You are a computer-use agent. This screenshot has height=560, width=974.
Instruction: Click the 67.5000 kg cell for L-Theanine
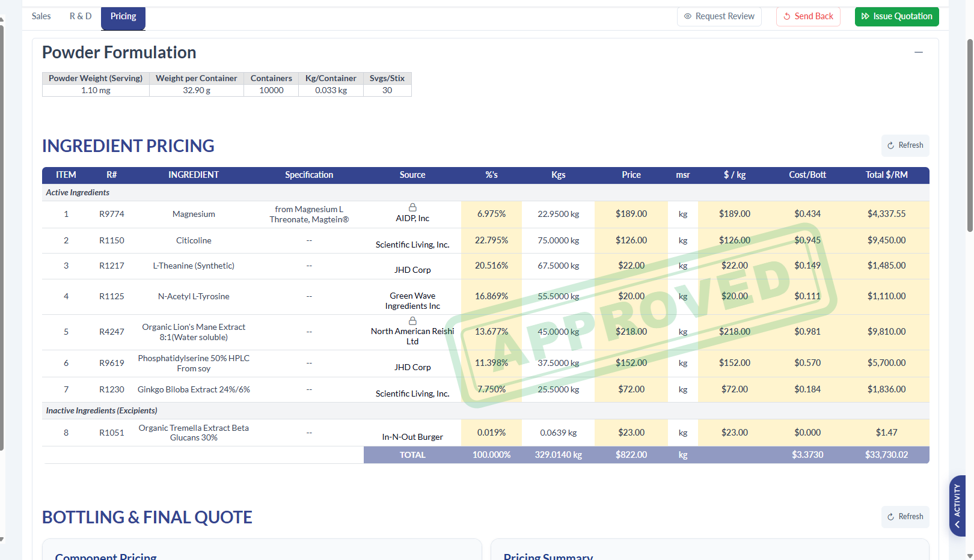559,266
